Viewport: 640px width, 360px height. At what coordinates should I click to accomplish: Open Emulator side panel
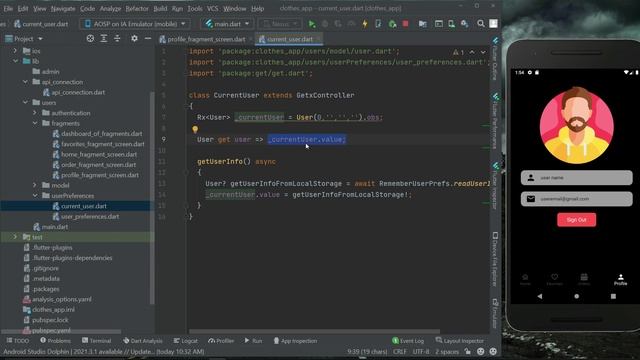click(495, 313)
